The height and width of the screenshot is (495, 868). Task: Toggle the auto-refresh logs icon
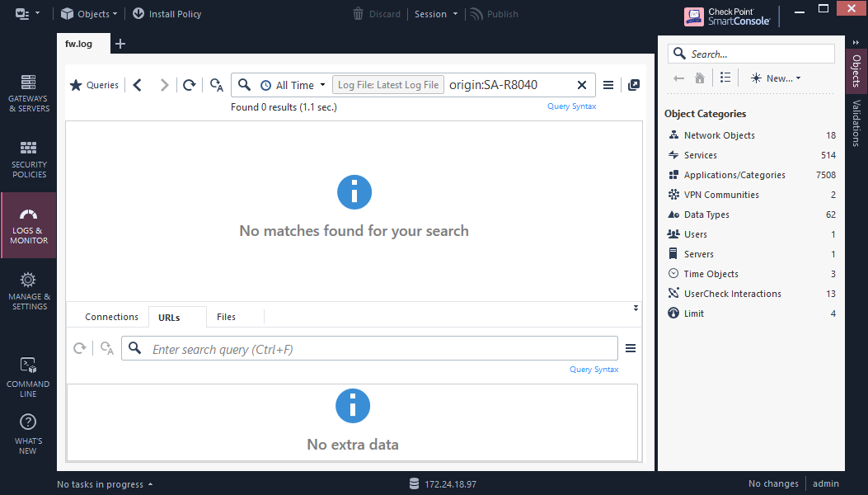click(215, 85)
